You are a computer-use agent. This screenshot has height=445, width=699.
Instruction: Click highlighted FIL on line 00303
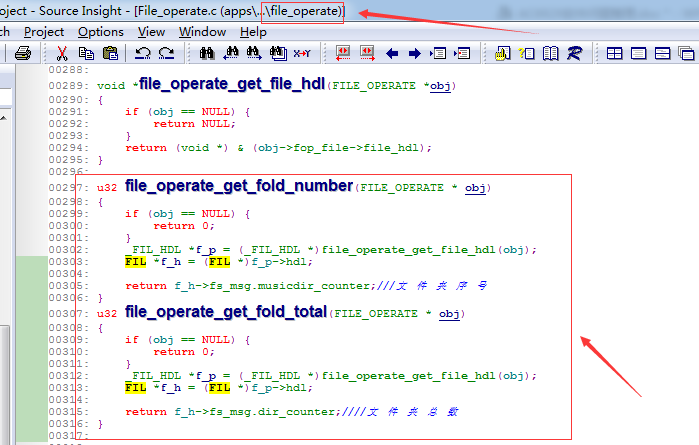pyautogui.click(x=136, y=262)
